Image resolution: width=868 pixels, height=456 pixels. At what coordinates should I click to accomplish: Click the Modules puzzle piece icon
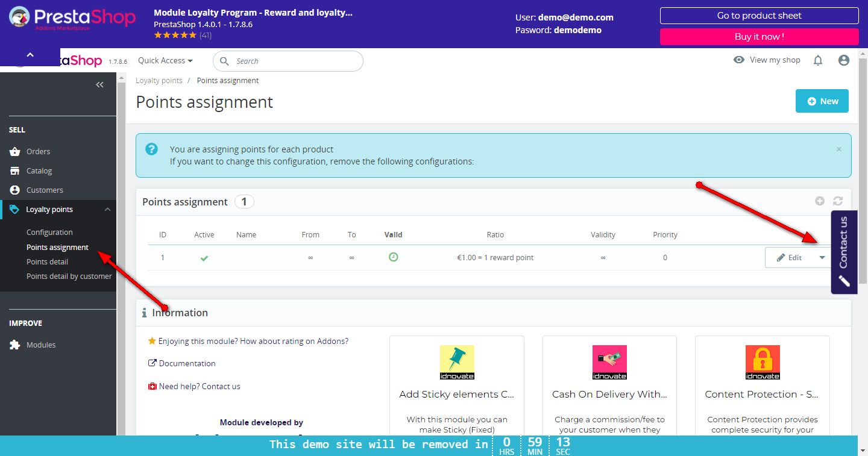[15, 345]
